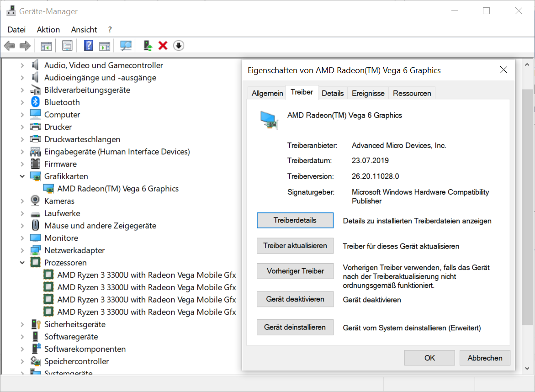Expand the Druckwarteschlangen node
This screenshot has height=392, width=535.
(22, 139)
